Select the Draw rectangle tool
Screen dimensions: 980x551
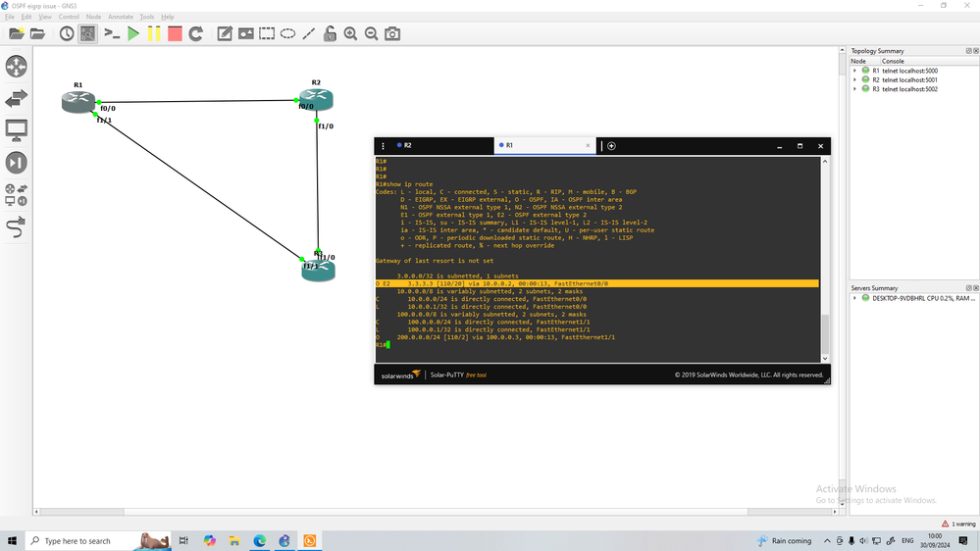tap(267, 33)
